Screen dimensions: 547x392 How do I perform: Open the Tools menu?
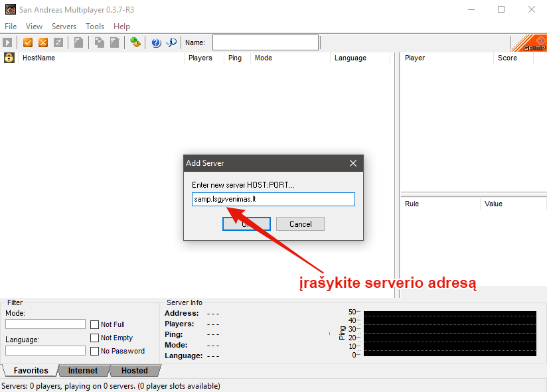95,27
